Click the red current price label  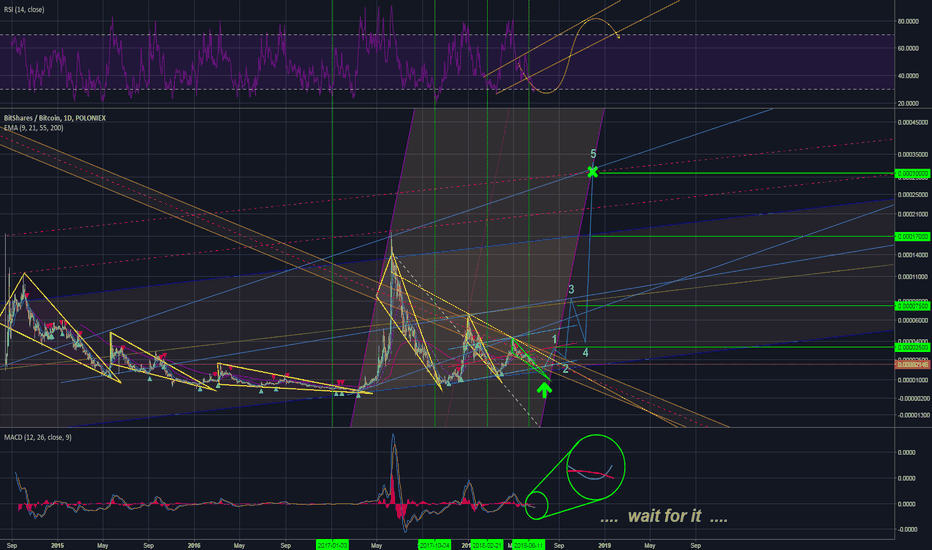912,364
